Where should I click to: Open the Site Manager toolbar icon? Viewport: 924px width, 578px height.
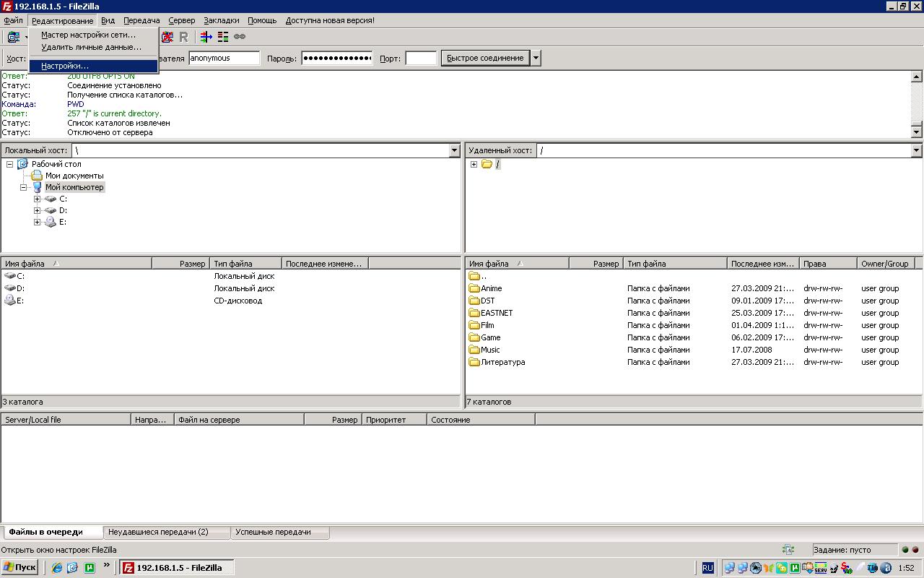pos(13,36)
